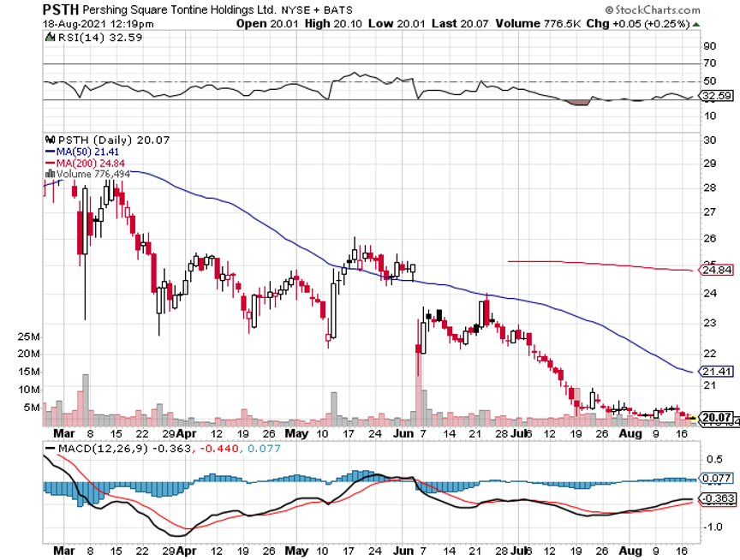Click the 0.5 MACD axis label

tap(714, 460)
